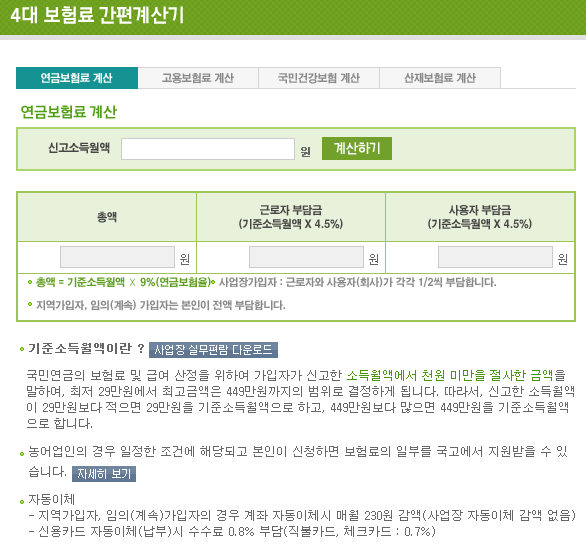
Task: Open the 국민건강보험 계산 tab
Action: click(319, 78)
